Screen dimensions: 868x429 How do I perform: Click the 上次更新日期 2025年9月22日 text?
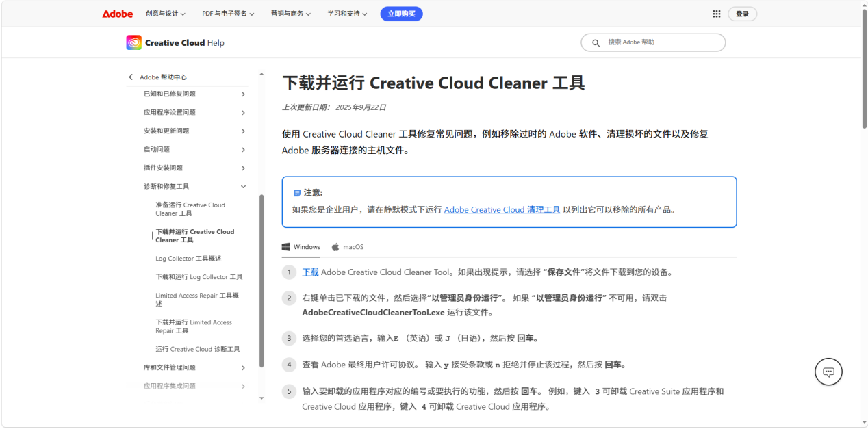point(334,107)
